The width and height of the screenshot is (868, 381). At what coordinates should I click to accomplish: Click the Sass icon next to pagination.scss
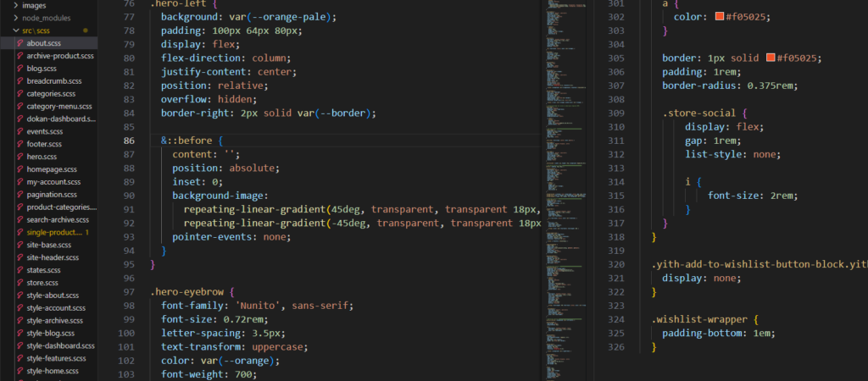click(x=19, y=195)
